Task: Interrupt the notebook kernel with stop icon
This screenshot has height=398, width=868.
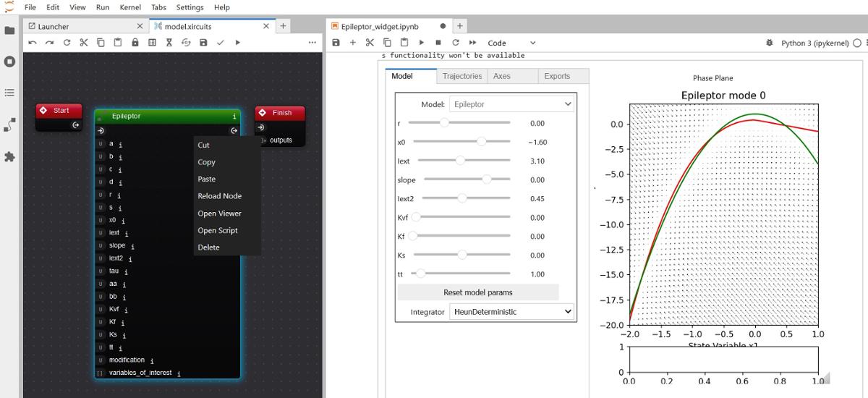Action: point(438,43)
